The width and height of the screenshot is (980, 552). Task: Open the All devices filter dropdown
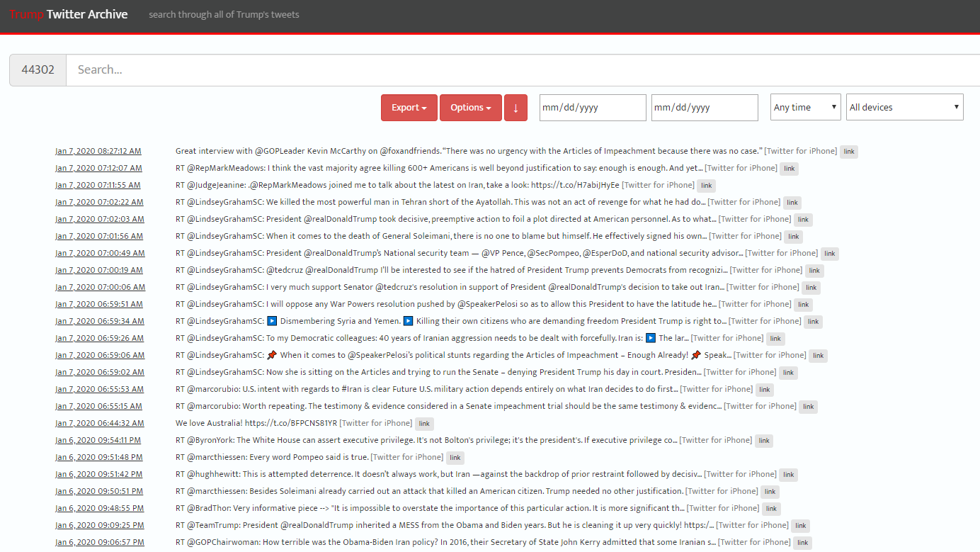[904, 108]
